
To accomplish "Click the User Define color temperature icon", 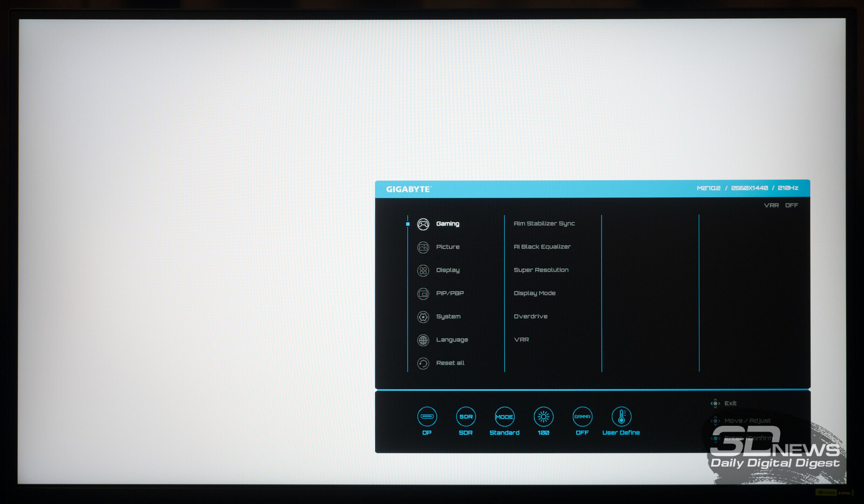I will [x=622, y=417].
